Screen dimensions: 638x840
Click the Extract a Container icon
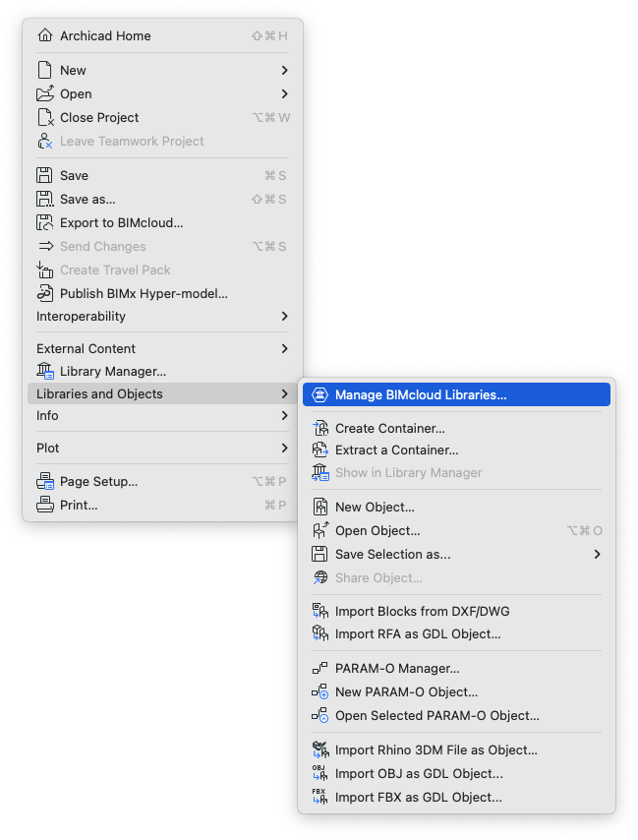click(320, 450)
